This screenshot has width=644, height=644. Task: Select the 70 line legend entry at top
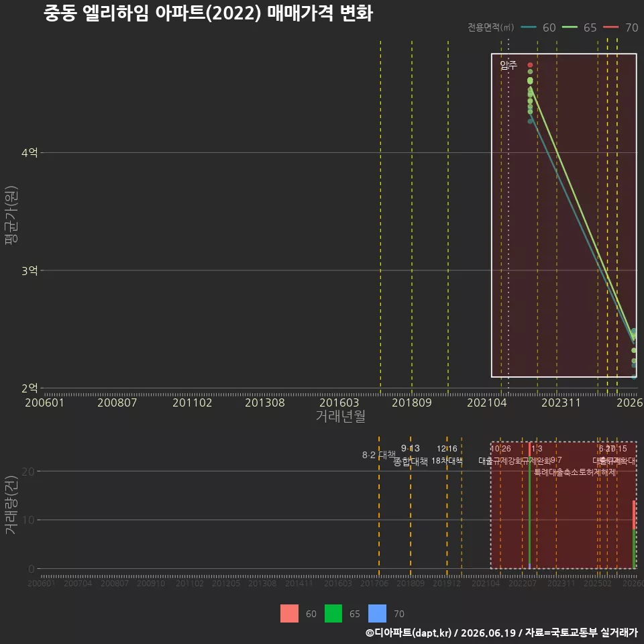point(621,28)
